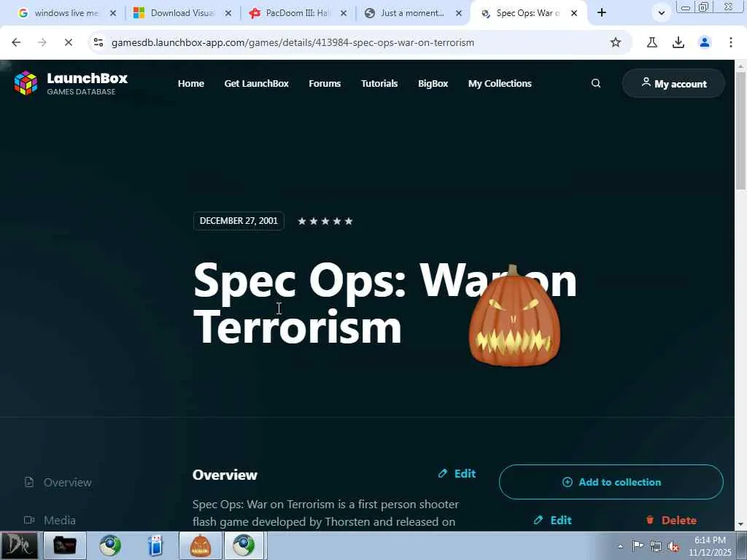
Task: Edit the Overview section
Action: tap(457, 473)
